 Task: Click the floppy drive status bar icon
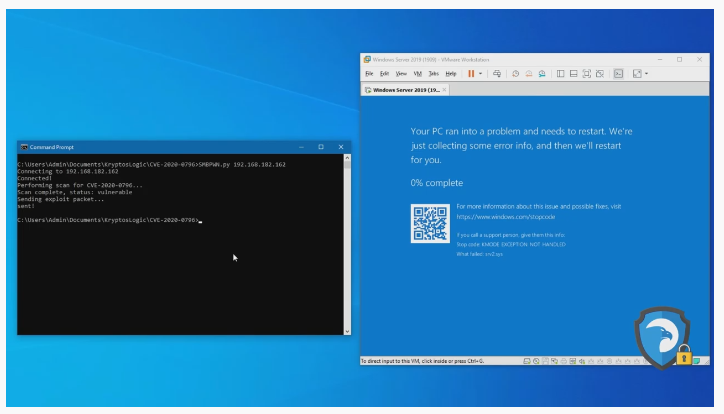point(545,361)
